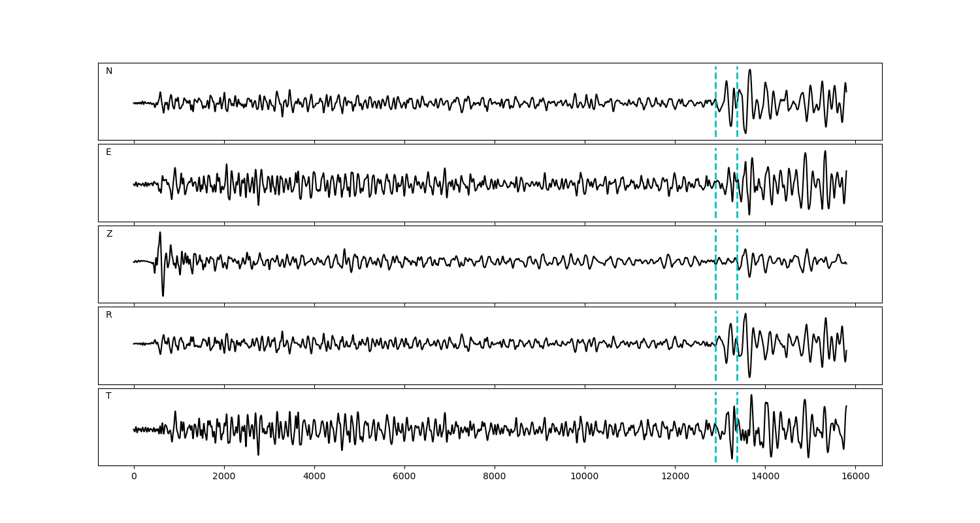Select first cyan dashed marker in Z panel

point(715,281)
